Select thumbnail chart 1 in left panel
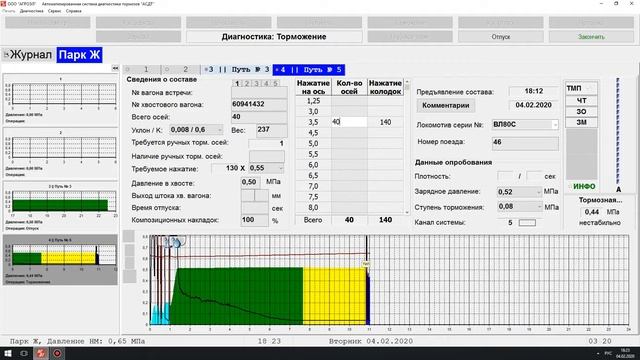The image size is (640, 360). 60,100
